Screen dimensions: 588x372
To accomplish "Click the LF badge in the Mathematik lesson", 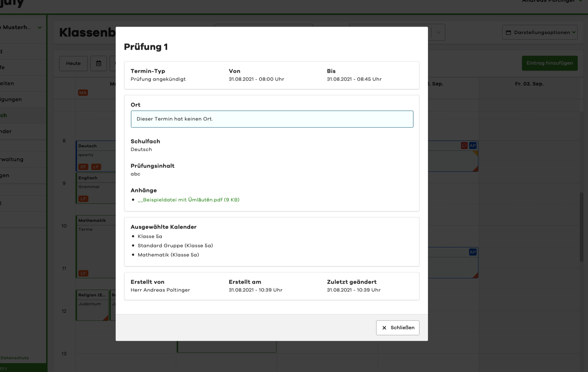I will coord(83,273).
